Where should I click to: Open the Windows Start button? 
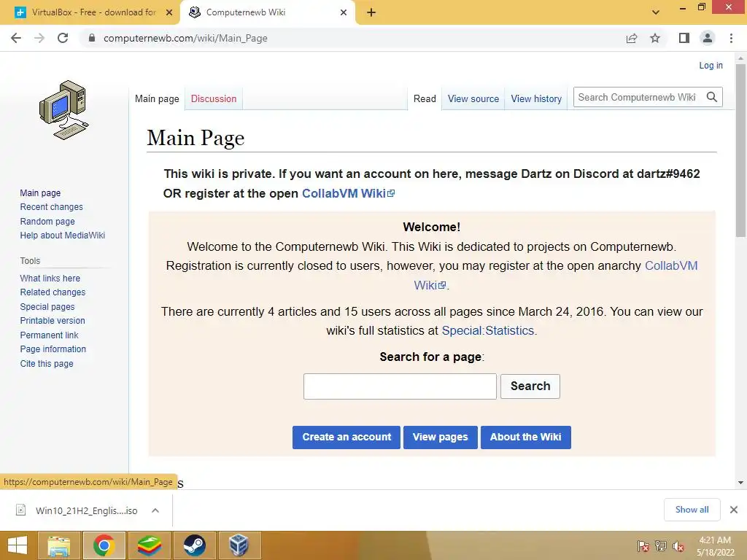[x=18, y=545]
